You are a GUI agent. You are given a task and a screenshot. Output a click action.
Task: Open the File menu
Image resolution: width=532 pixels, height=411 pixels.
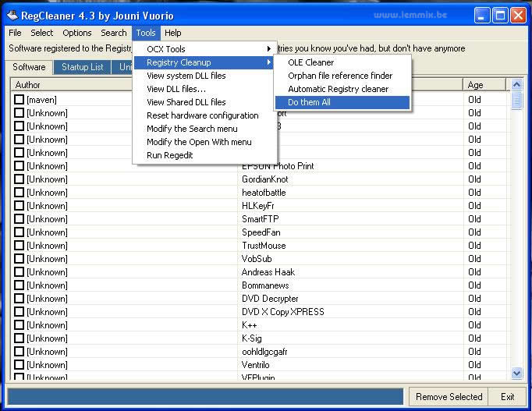[15, 33]
